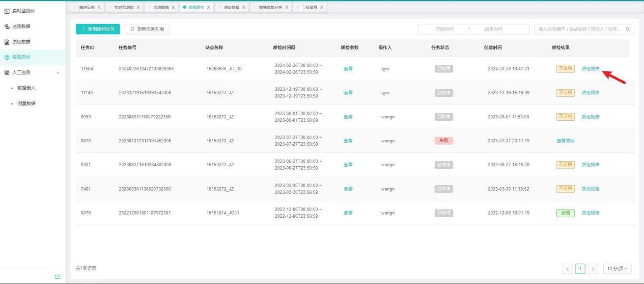Image resolution: width=644 pixels, height=284 pixels.
Task: Select 数据录入 under 人工监测
Action: [x=26, y=88]
